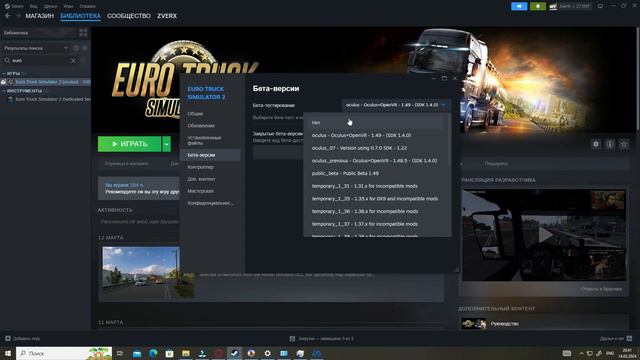The height and width of the screenshot is (360, 640).
Task: Open the Вид menu
Action: [x=34, y=6]
